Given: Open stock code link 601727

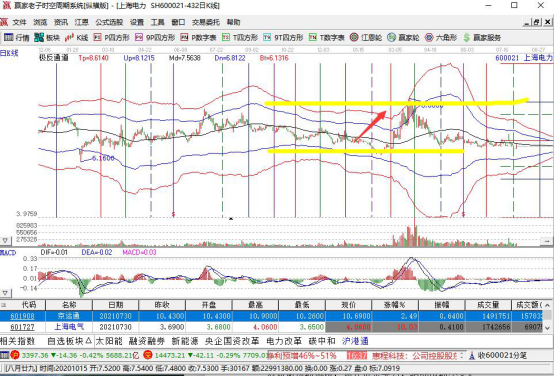Looking at the screenshot, I should (22, 327).
